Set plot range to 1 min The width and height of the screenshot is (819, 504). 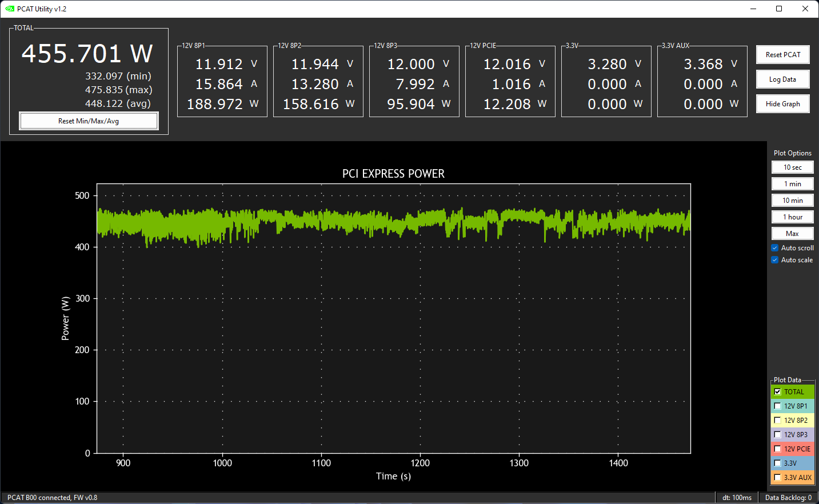pos(792,184)
